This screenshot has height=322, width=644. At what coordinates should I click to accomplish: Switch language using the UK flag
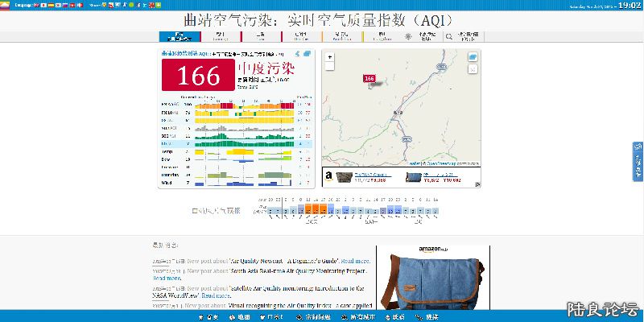click(36, 6)
